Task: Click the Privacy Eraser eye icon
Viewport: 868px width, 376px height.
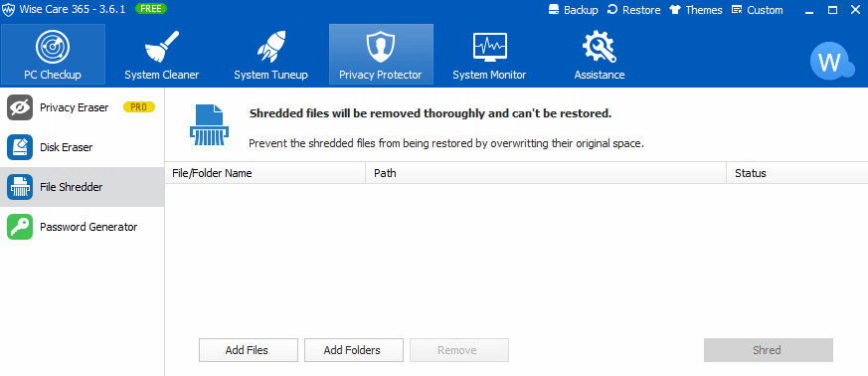Action: (x=20, y=107)
